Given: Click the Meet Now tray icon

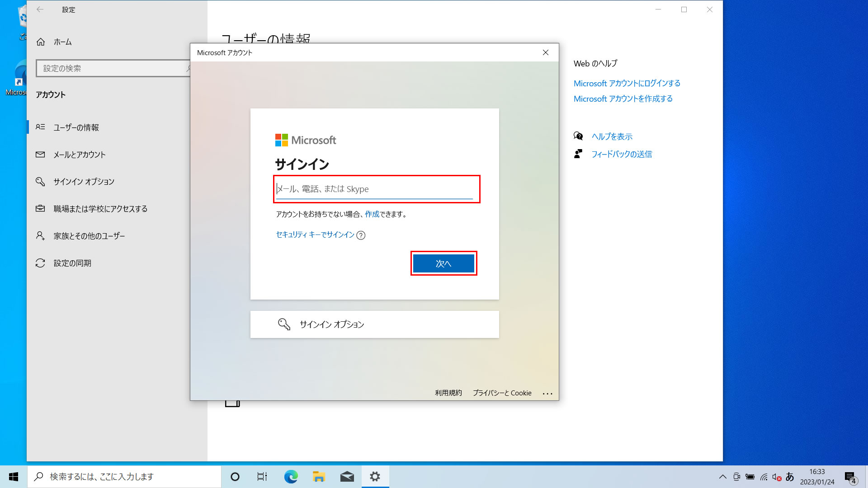Looking at the screenshot, I should (736, 477).
